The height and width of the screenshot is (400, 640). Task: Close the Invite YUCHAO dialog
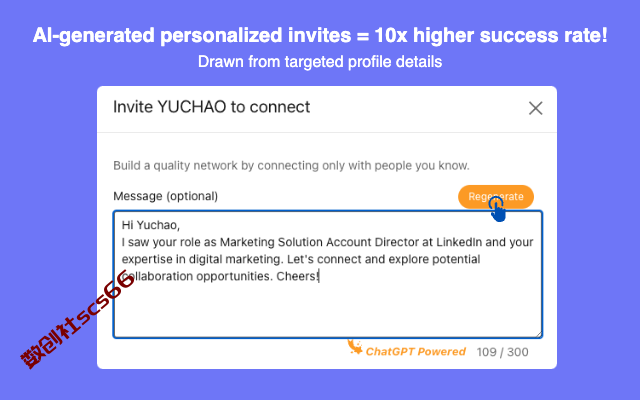coord(536,109)
